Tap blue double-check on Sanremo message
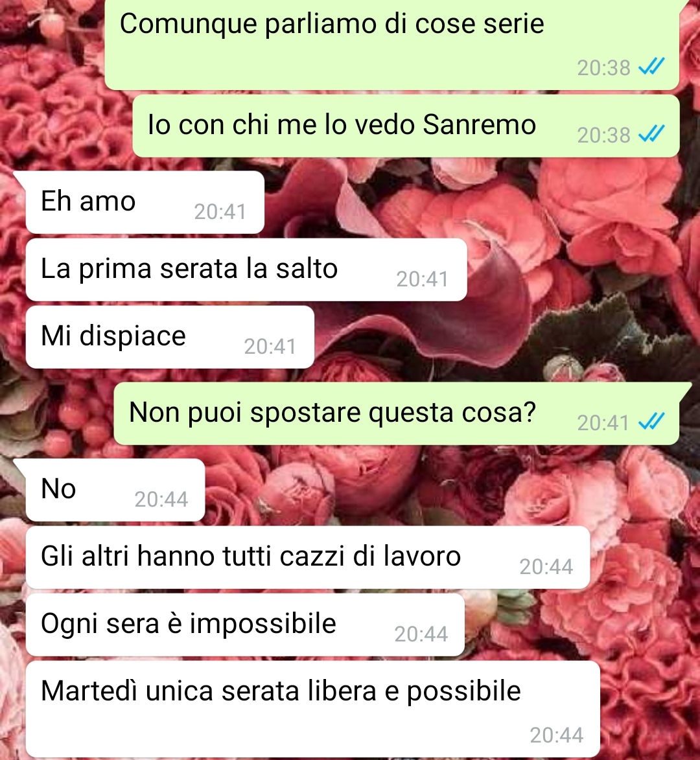 click(x=651, y=134)
